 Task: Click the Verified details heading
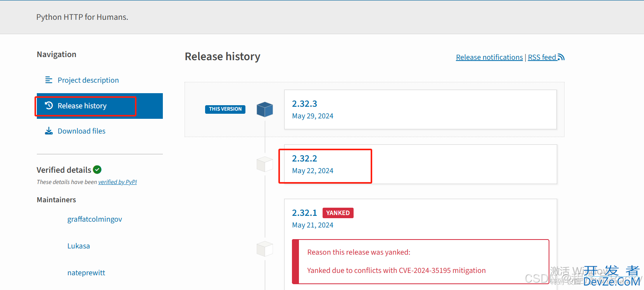pos(64,170)
